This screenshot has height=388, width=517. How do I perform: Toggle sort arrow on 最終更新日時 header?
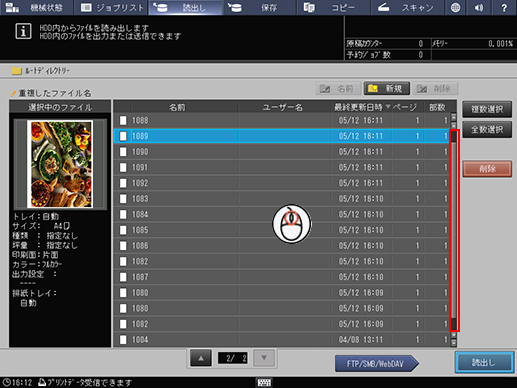[388, 107]
